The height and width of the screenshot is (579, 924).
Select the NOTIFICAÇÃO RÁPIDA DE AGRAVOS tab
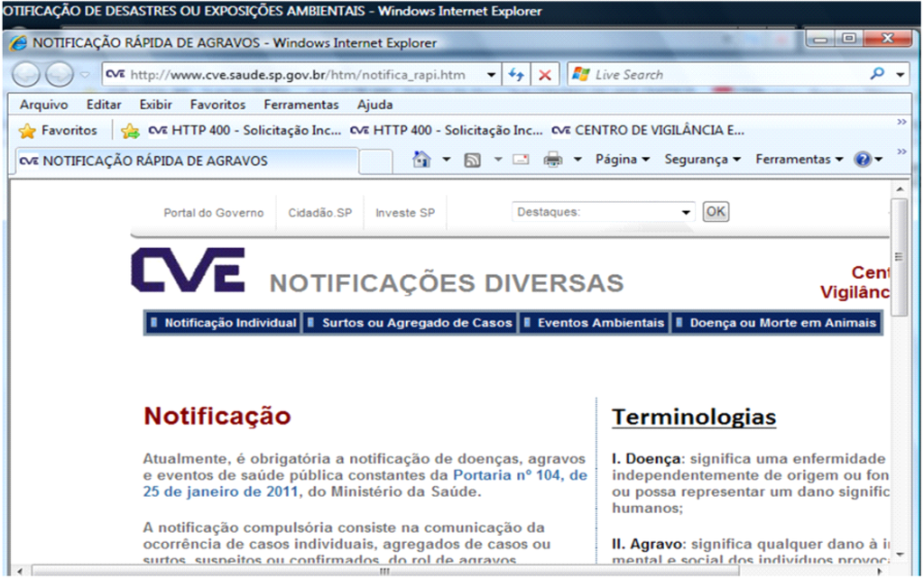tap(186, 161)
